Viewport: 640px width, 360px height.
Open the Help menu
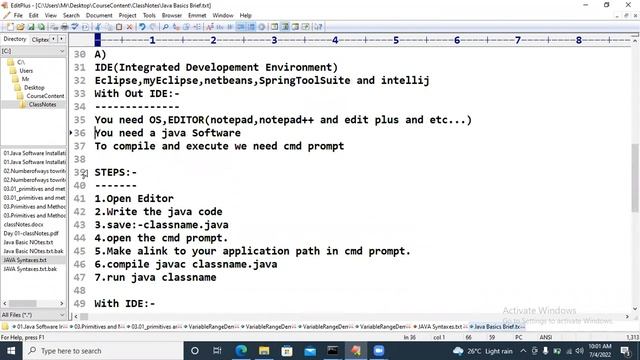tap(245, 16)
